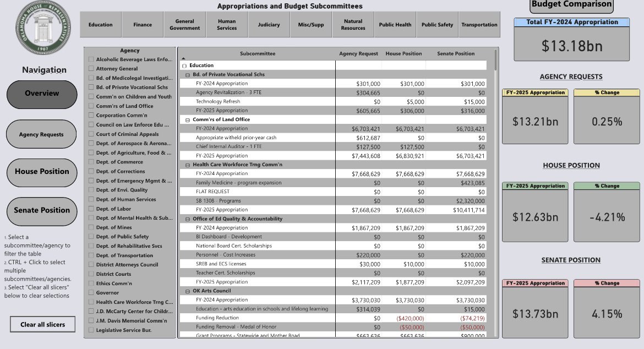
Task: Tick the Court of Criminal Appeals checkbox
Action: pos(91,134)
